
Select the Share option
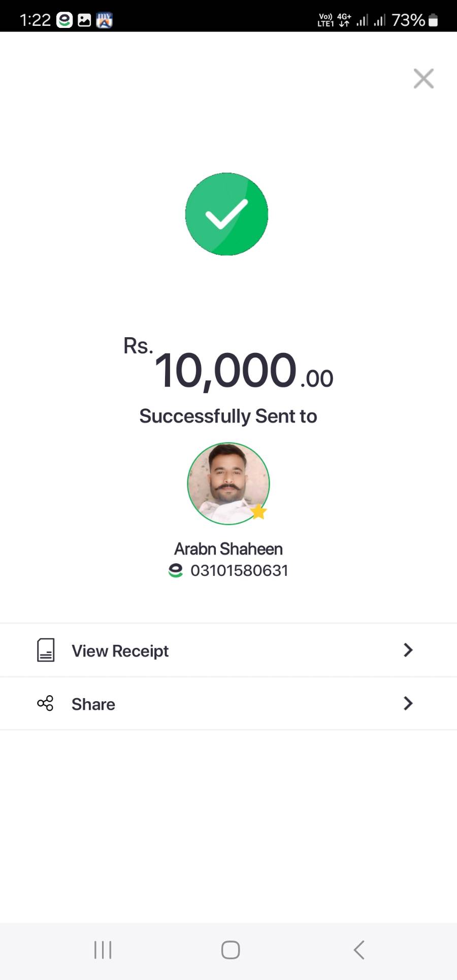click(x=93, y=704)
